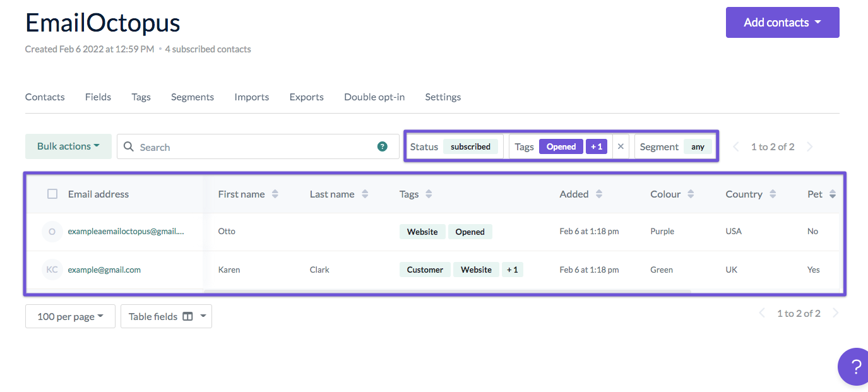Click the sort arrows on First name column
Image resolution: width=868 pixels, height=392 pixels.
(x=275, y=194)
